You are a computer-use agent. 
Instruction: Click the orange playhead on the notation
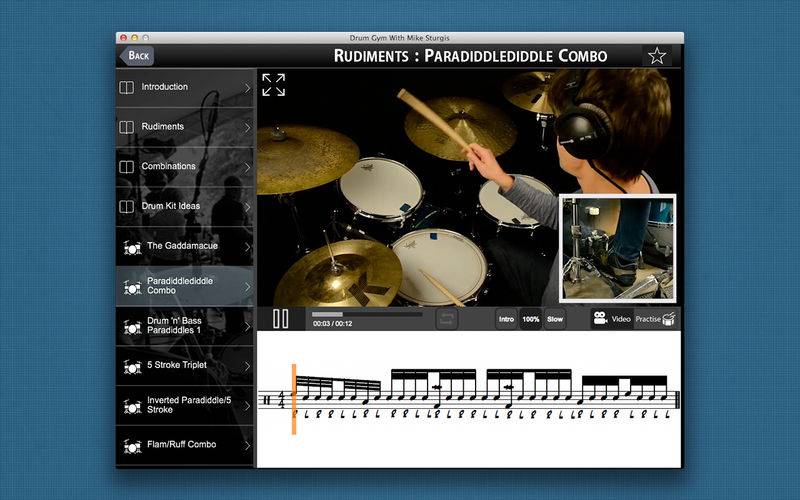click(x=294, y=399)
